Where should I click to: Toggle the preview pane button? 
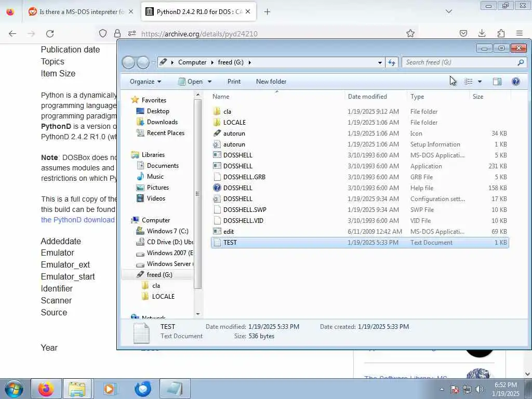pos(497,82)
